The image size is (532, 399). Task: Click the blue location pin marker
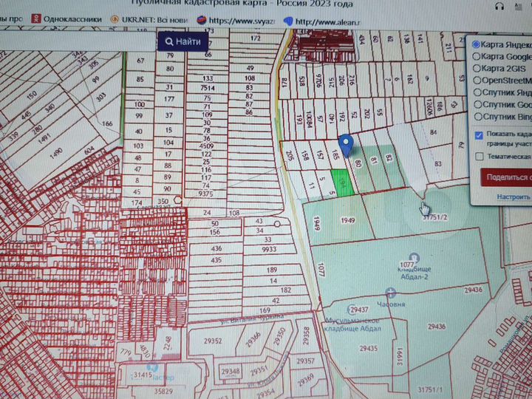pyautogui.click(x=345, y=146)
